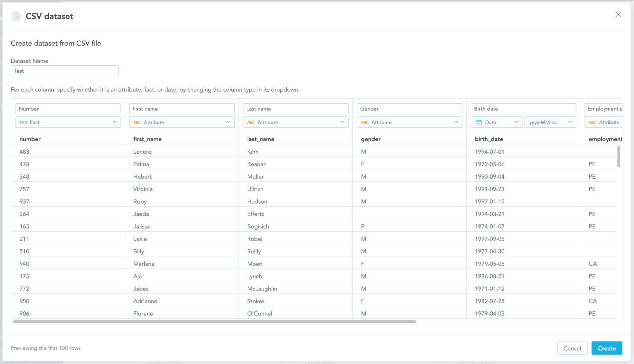Screen dimensions: 634x364
Task: Click the ABC Attribute icon under First name
Action: coord(137,122)
